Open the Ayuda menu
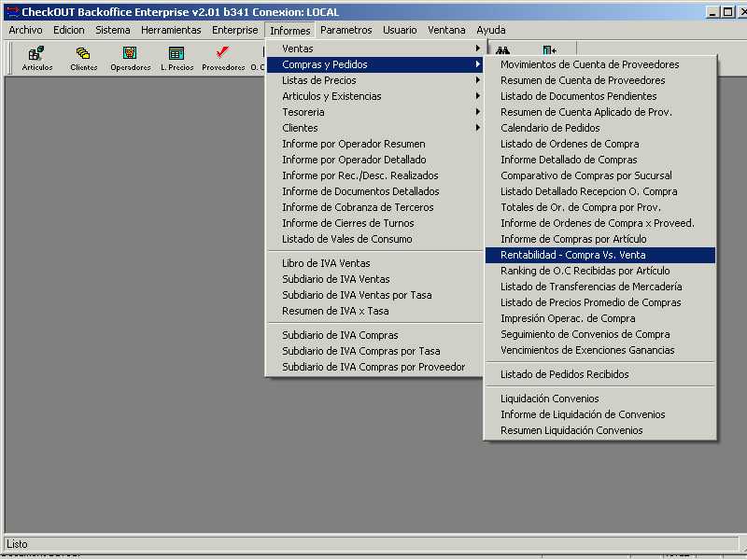 [x=491, y=30]
